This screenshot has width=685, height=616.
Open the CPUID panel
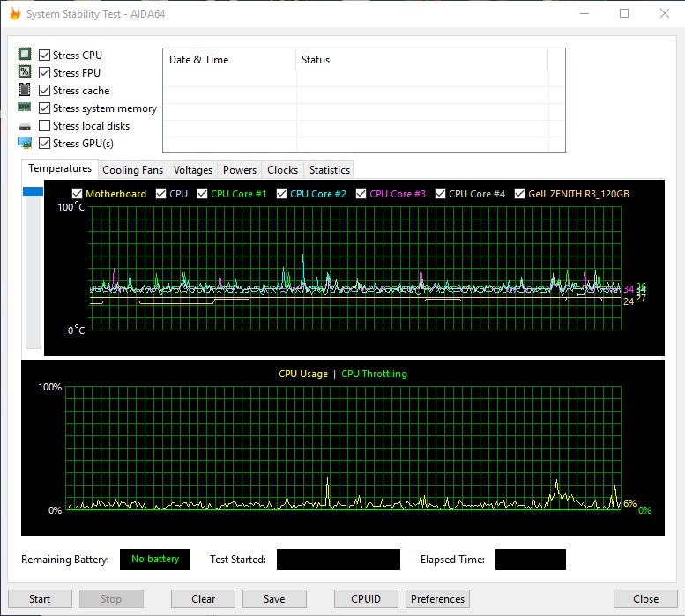[x=366, y=598]
